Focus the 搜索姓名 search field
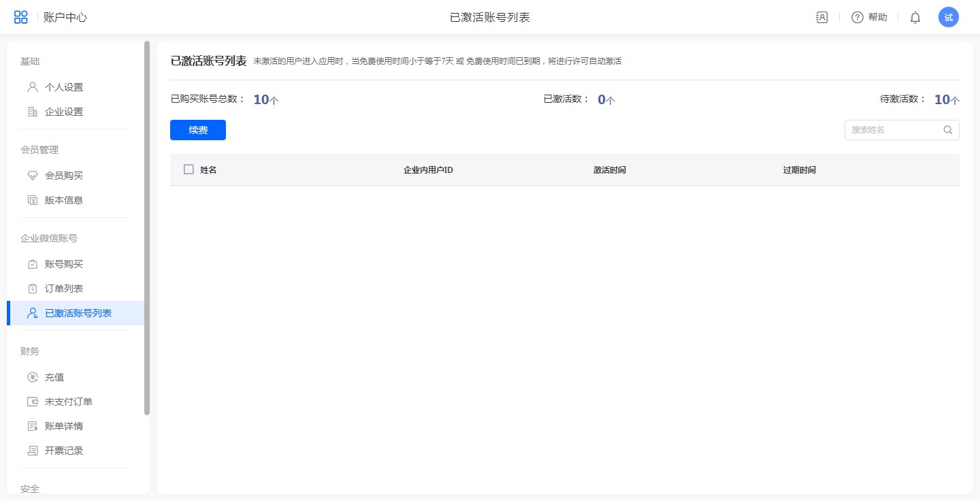The height and width of the screenshot is (501, 980). pos(893,130)
